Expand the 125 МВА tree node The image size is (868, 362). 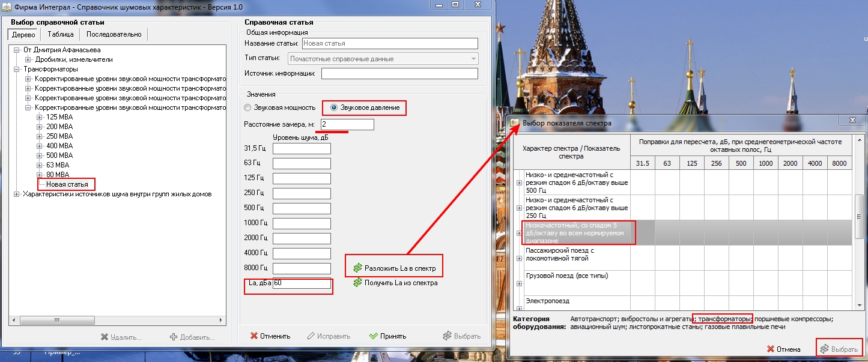click(x=40, y=117)
